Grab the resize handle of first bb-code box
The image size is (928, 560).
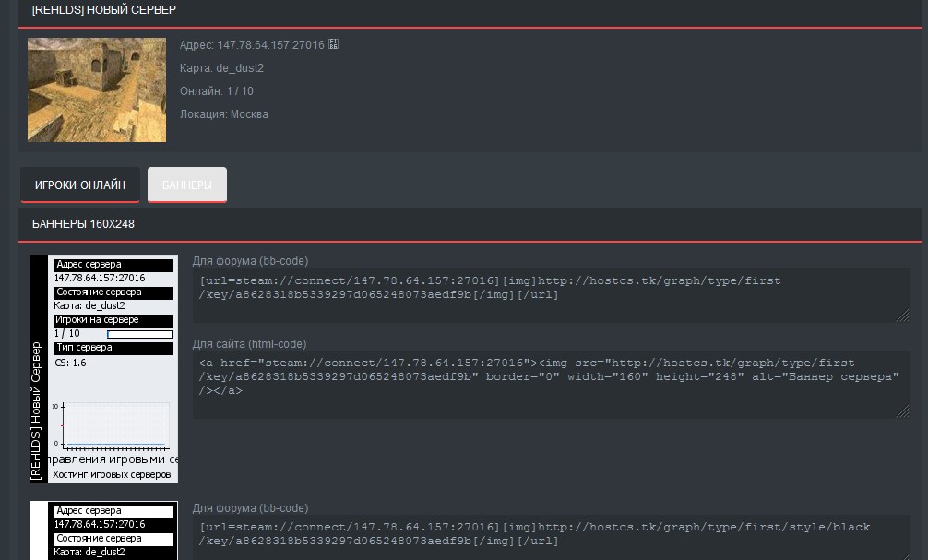(904, 316)
